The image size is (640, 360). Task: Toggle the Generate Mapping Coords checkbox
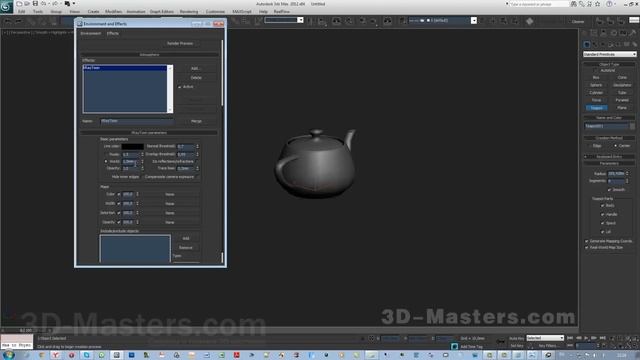click(x=587, y=241)
